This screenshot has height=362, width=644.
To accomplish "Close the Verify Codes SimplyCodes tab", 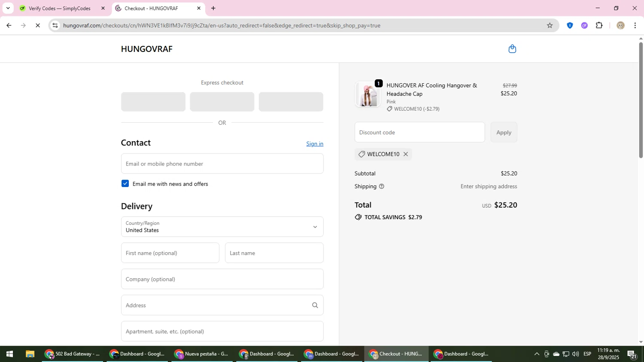I will [x=103, y=8].
